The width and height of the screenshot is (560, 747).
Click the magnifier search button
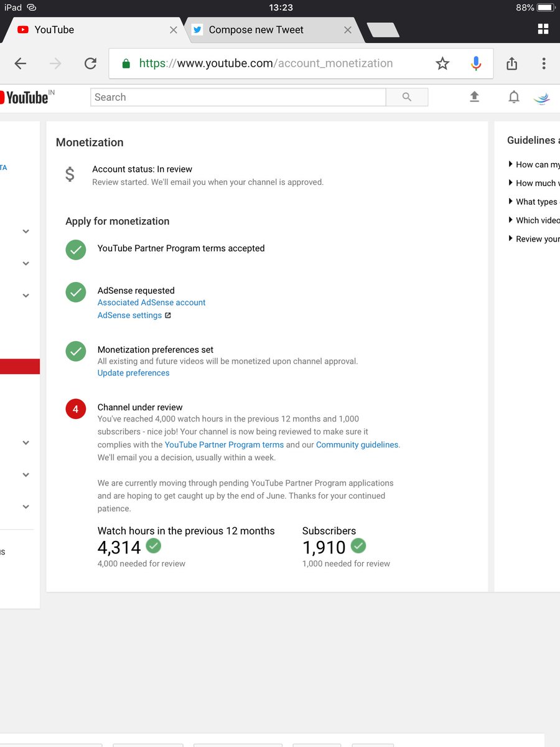point(407,97)
